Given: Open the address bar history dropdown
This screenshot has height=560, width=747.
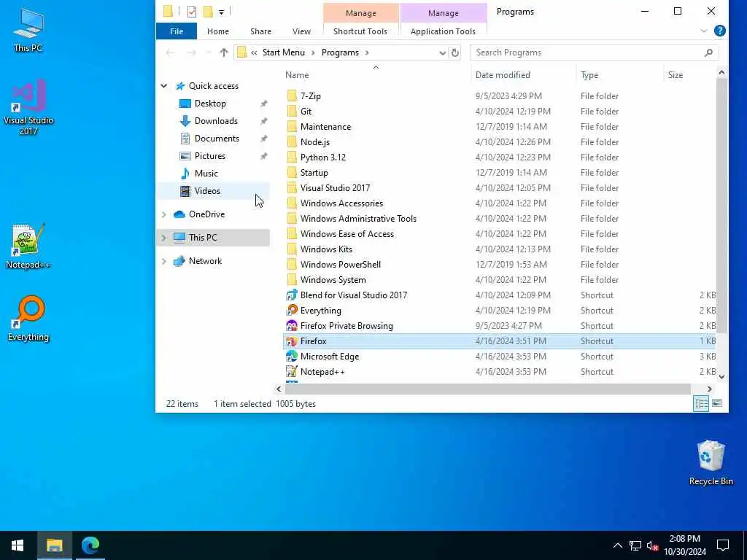Looking at the screenshot, I should (x=442, y=52).
